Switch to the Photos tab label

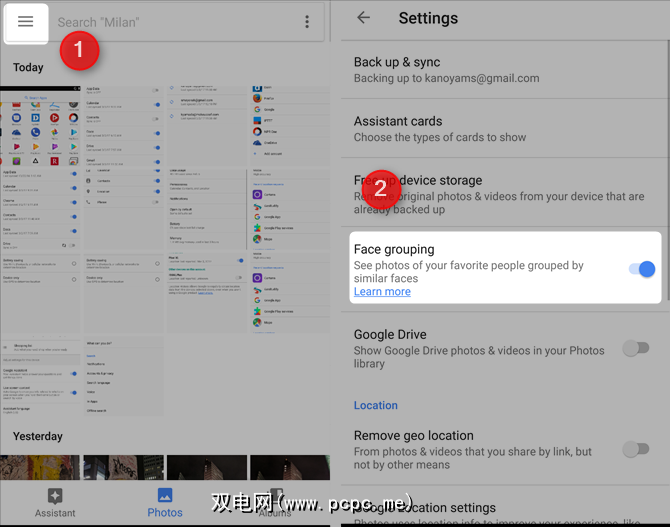tap(165, 512)
